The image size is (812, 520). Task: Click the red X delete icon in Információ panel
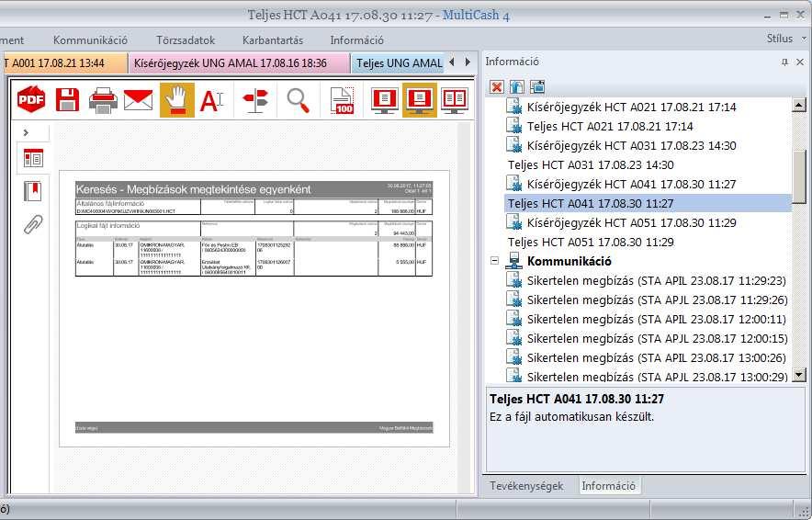click(497, 86)
